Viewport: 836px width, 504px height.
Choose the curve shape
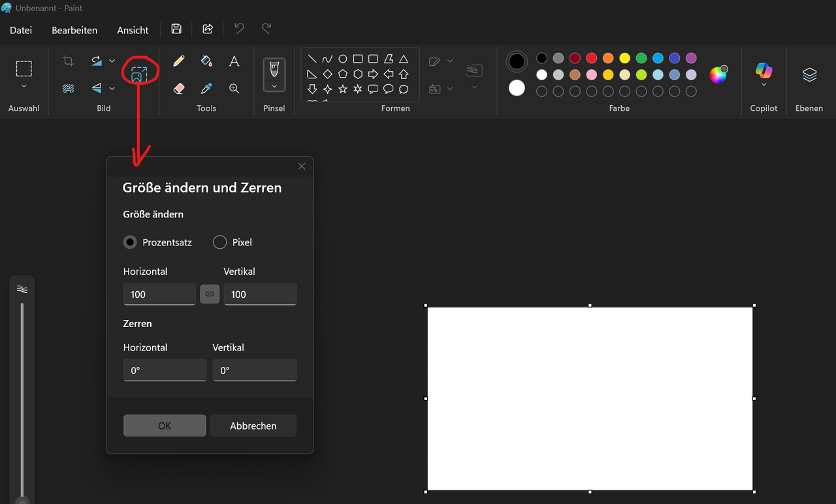coord(327,59)
